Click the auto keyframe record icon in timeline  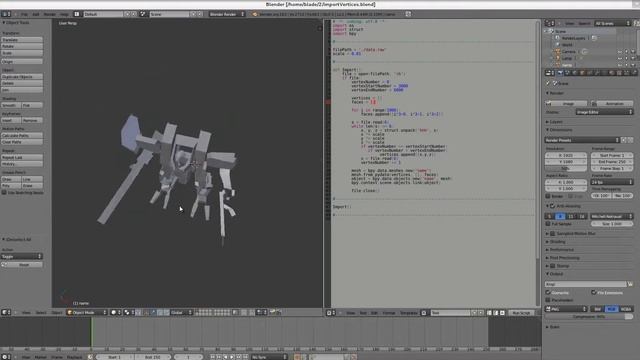pos(297,357)
